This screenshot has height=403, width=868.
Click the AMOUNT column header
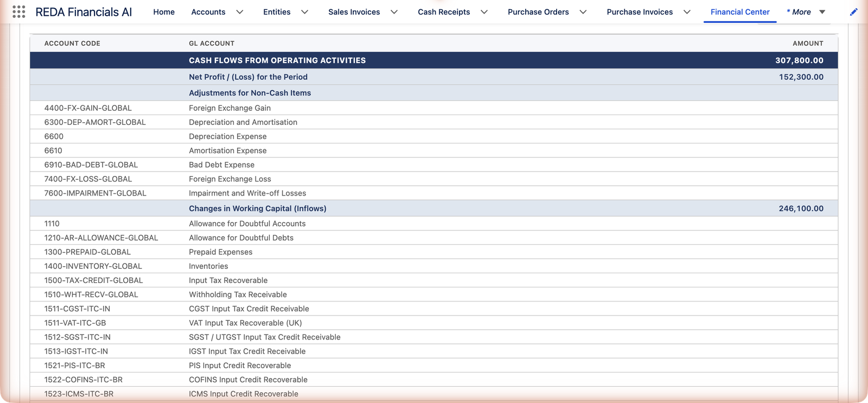coord(808,43)
